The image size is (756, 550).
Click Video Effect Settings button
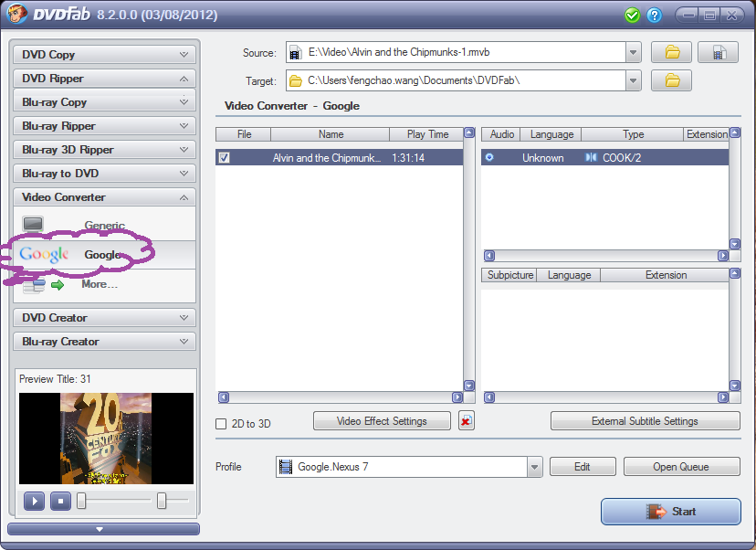pos(382,420)
